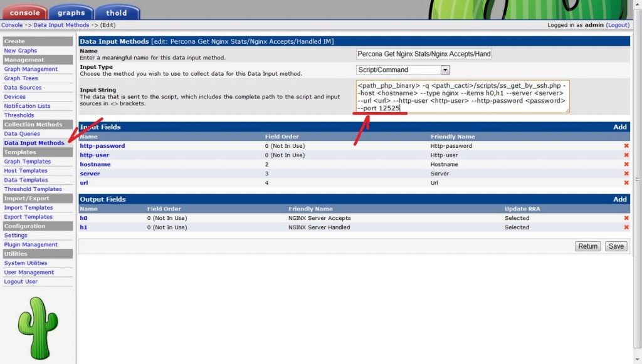The height and width of the screenshot is (364, 642).
Task: Remove the hostname input field via red X
Action: pyautogui.click(x=626, y=165)
